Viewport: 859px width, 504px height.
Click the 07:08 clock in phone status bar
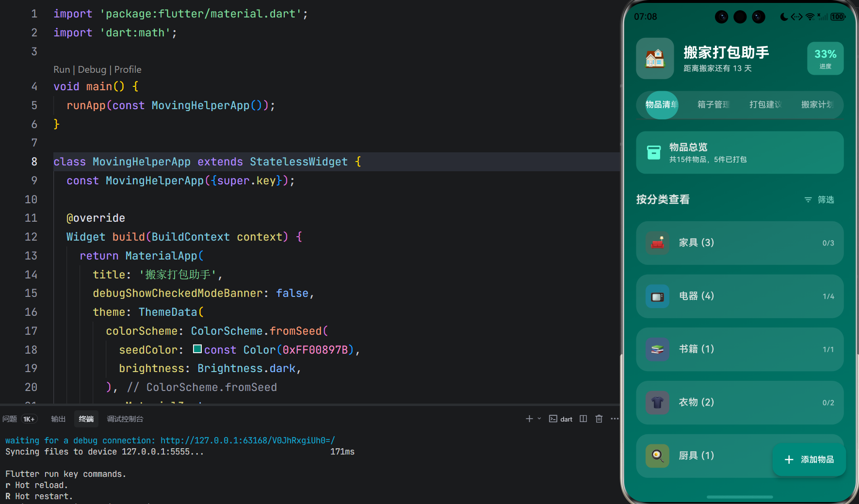click(x=646, y=16)
